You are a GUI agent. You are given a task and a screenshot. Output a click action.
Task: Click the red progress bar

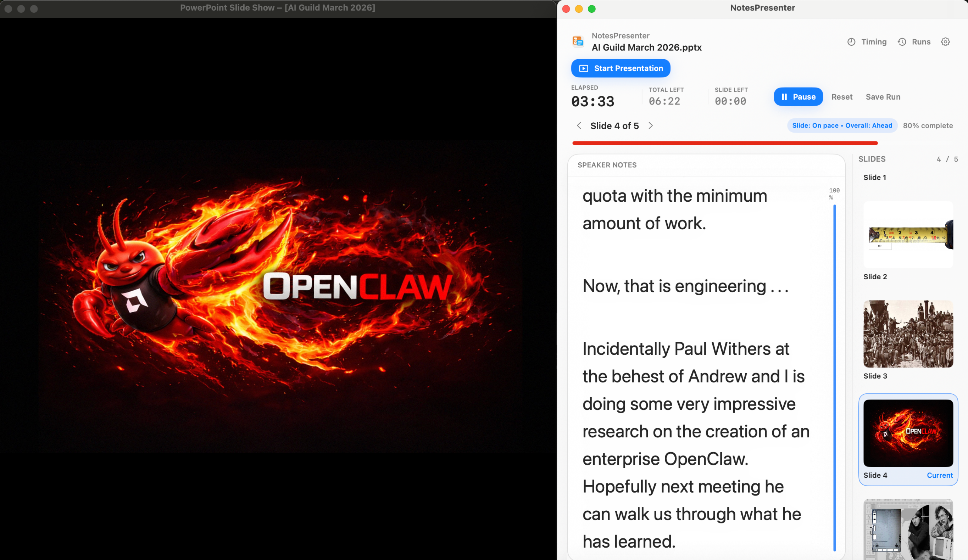coord(725,143)
